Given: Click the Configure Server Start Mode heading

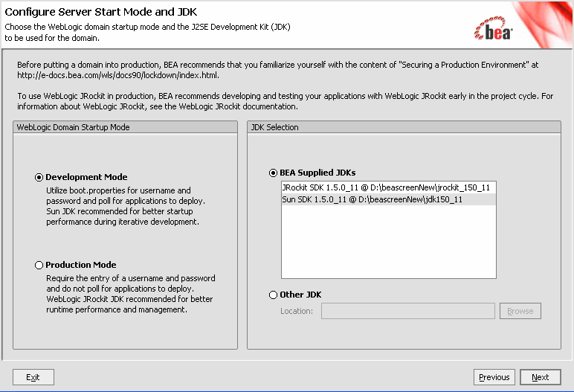Looking at the screenshot, I should (101, 12).
